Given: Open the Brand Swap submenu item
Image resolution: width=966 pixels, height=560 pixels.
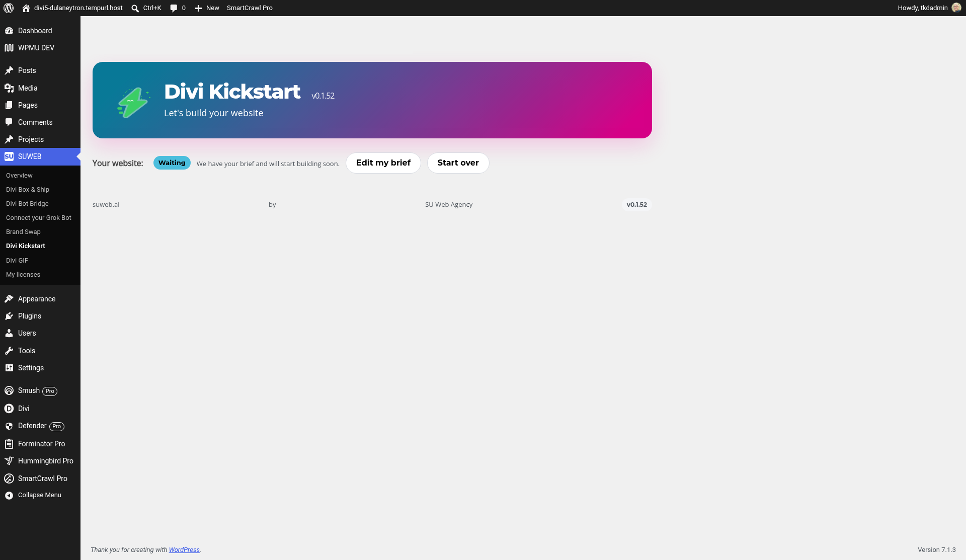Looking at the screenshot, I should pos(23,232).
